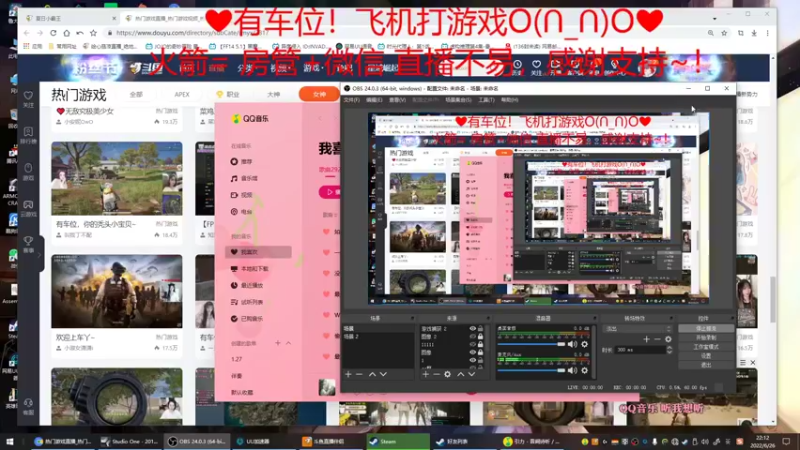Add a new scene in OBS
The image size is (800, 450).
tap(348, 374)
